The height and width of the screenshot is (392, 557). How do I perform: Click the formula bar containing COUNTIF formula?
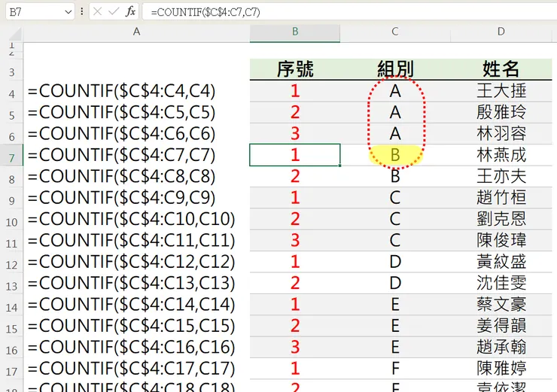[349, 12]
